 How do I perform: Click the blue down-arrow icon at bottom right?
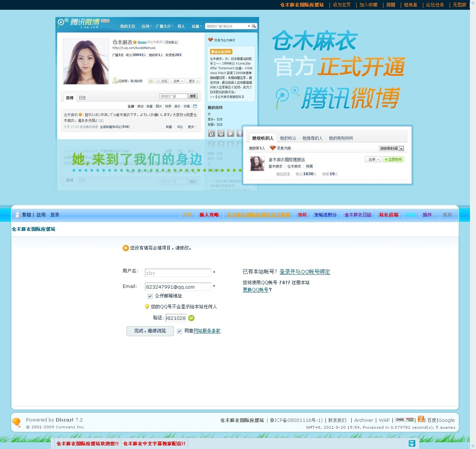point(412,443)
